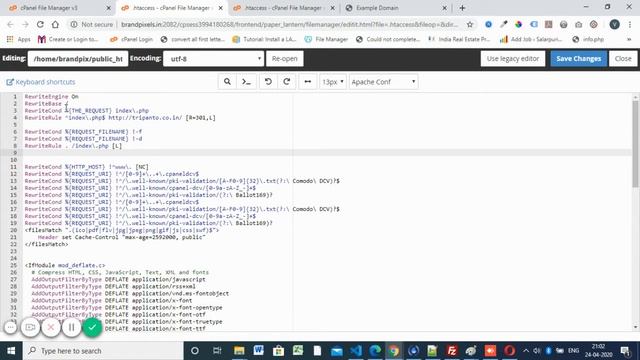640x360 pixels.
Task: Open the Chrome profile avatar
Action: point(614,24)
